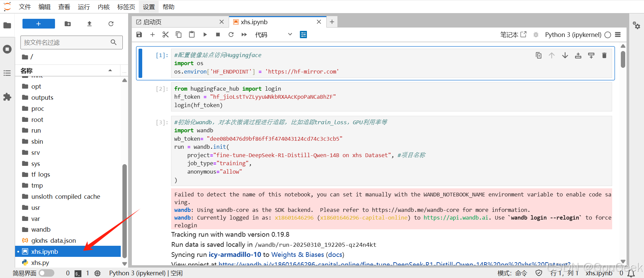Focus the file name filter field
The width and height of the screenshot is (644, 278).
coord(71,42)
